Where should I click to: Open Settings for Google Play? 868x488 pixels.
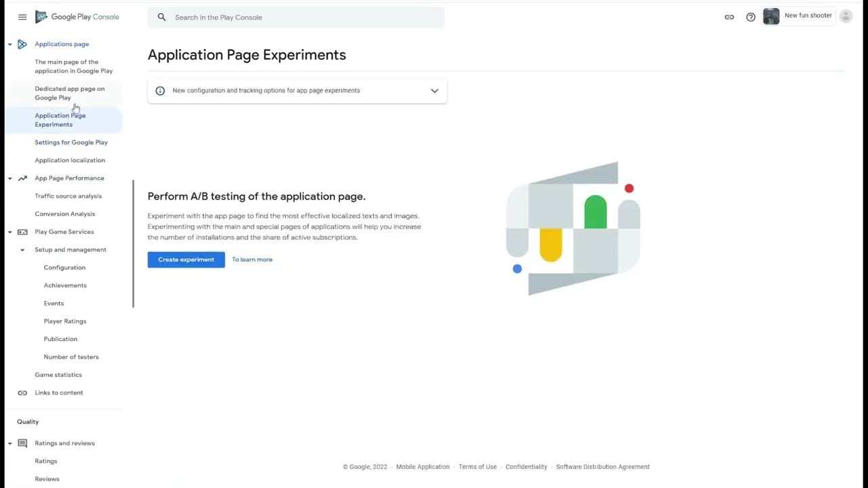(x=71, y=142)
